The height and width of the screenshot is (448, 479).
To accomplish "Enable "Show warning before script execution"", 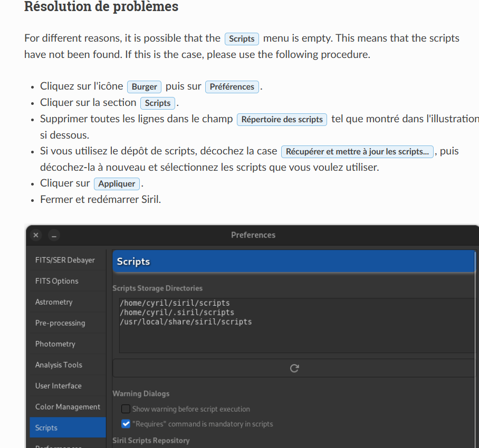I will pyautogui.click(x=126, y=409).
